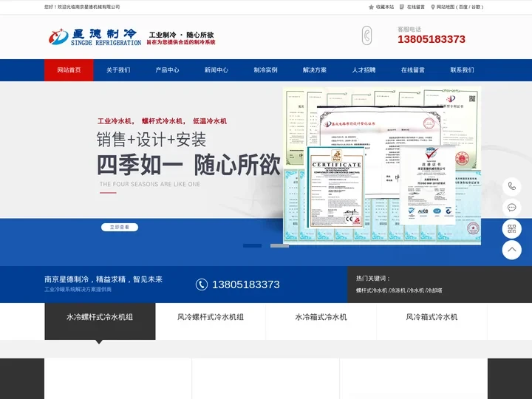Viewport: 532px width, 399px height.
Task: Open the floating chat bubble button
Action: point(511,208)
